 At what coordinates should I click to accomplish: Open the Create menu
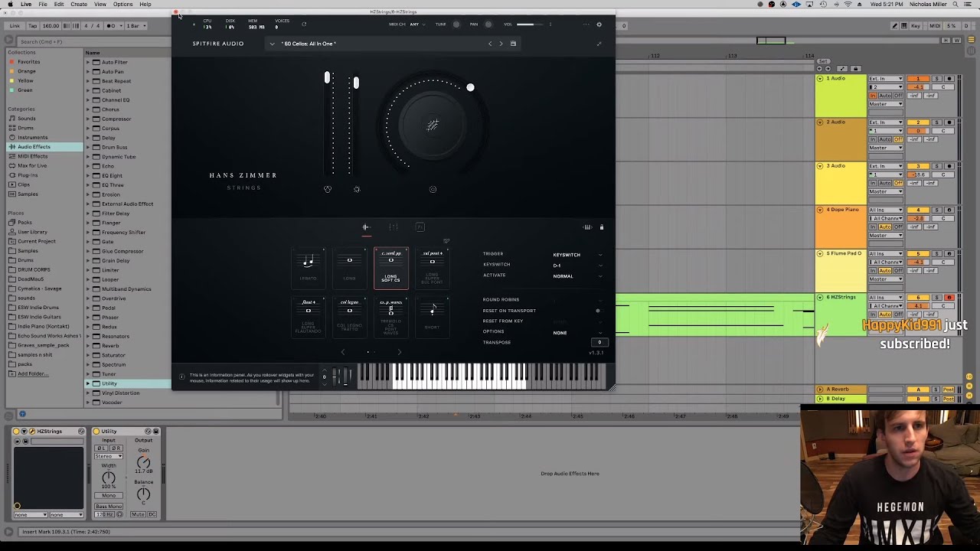click(x=79, y=5)
